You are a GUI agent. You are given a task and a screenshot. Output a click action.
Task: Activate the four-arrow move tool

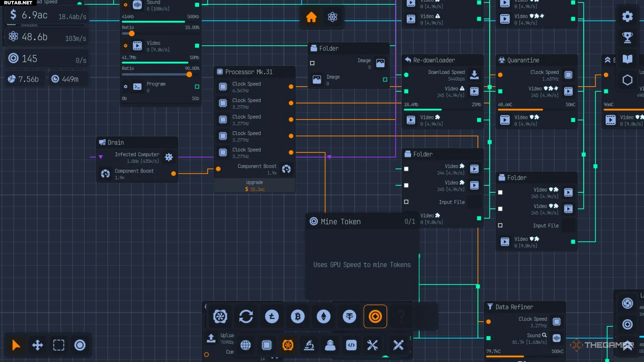coord(37,345)
